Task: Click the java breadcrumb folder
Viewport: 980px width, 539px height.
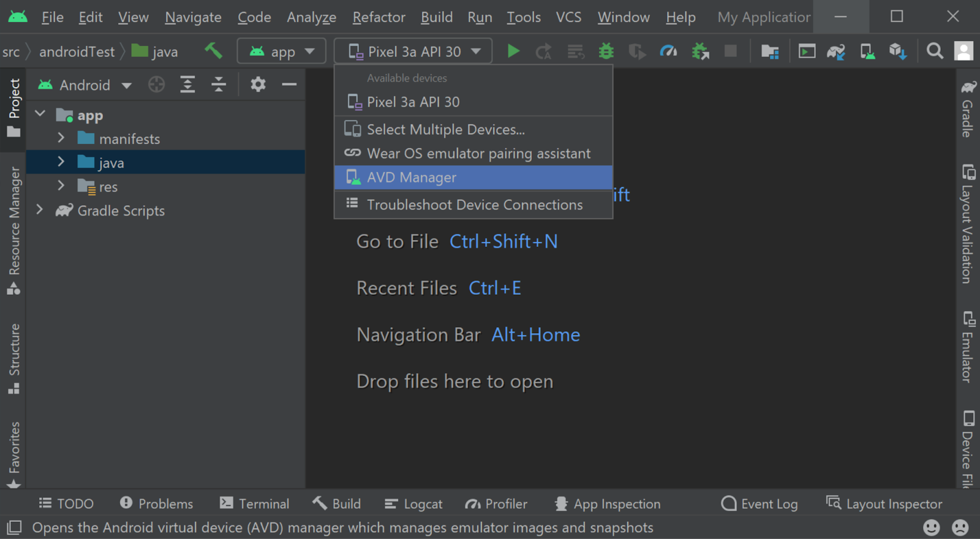Action: 155,52
